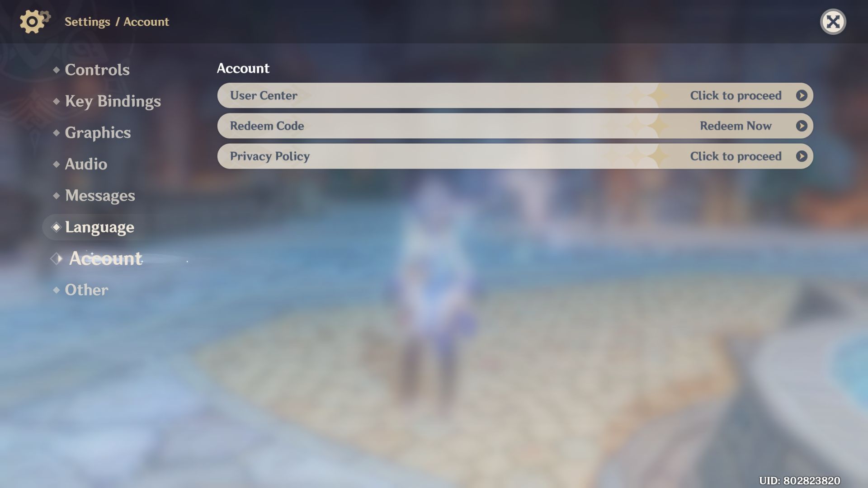
Task: Toggle the Messages settings section
Action: (x=99, y=196)
